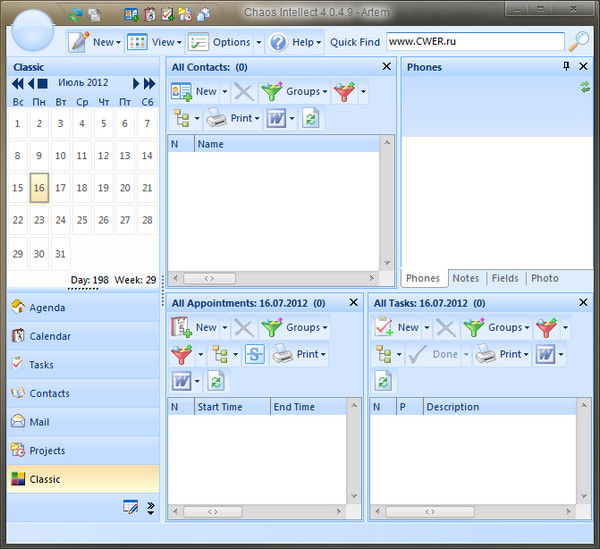Image resolution: width=600 pixels, height=549 pixels.
Task: Click the Help question mark icon
Action: point(277,42)
